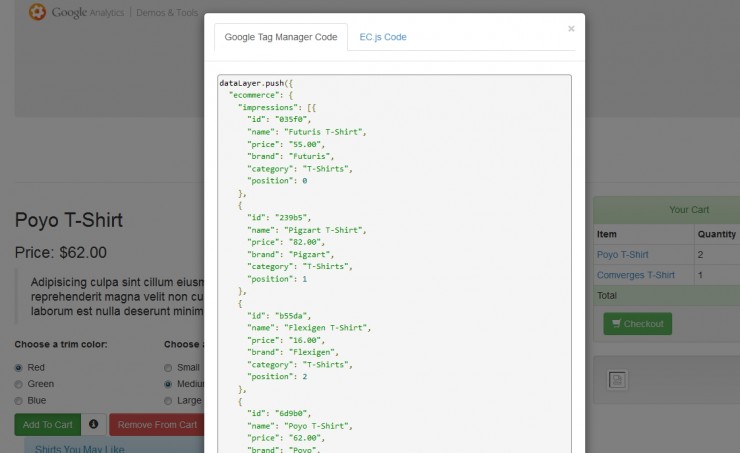740x453 pixels.
Task: Click the Add To Cart button
Action: click(48, 424)
